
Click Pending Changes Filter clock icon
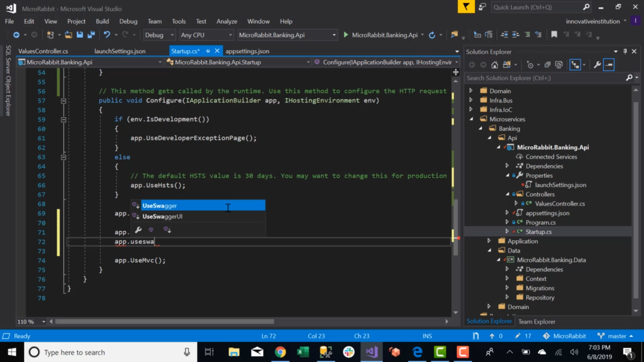530,65
